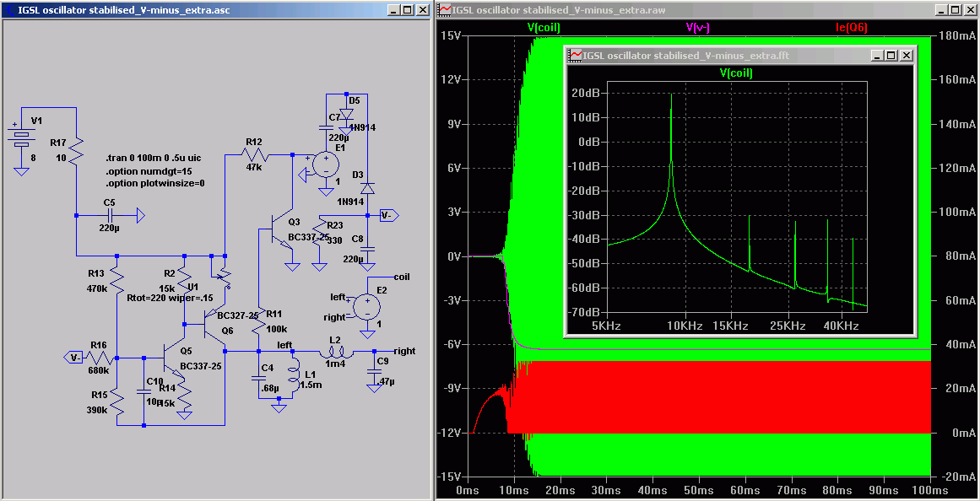Click the green V(coil) label in waveform window
The width and height of the screenshot is (980, 501).
click(x=544, y=27)
